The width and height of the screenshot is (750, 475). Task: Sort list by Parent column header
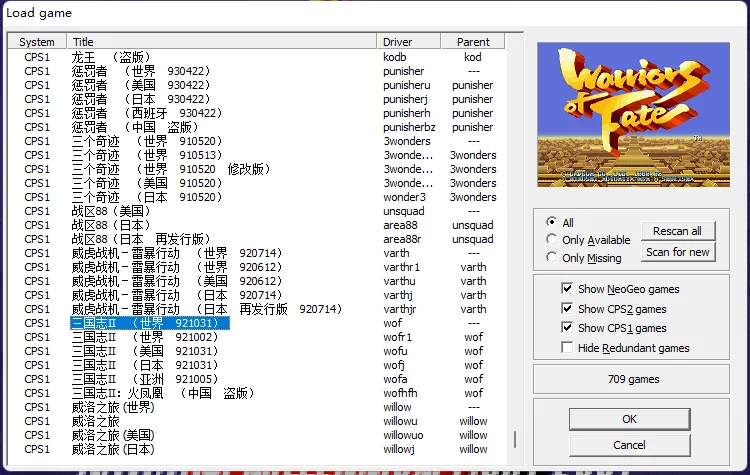pos(473,42)
